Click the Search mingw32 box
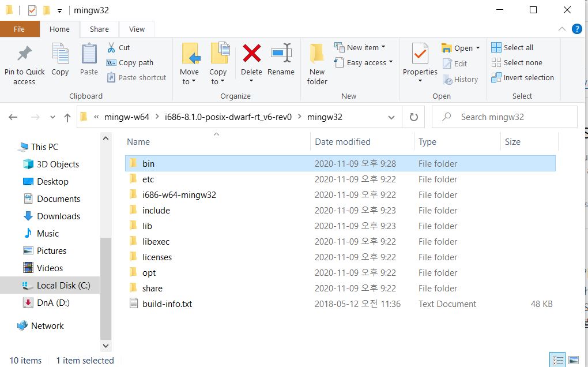The height and width of the screenshot is (367, 588). (504, 117)
